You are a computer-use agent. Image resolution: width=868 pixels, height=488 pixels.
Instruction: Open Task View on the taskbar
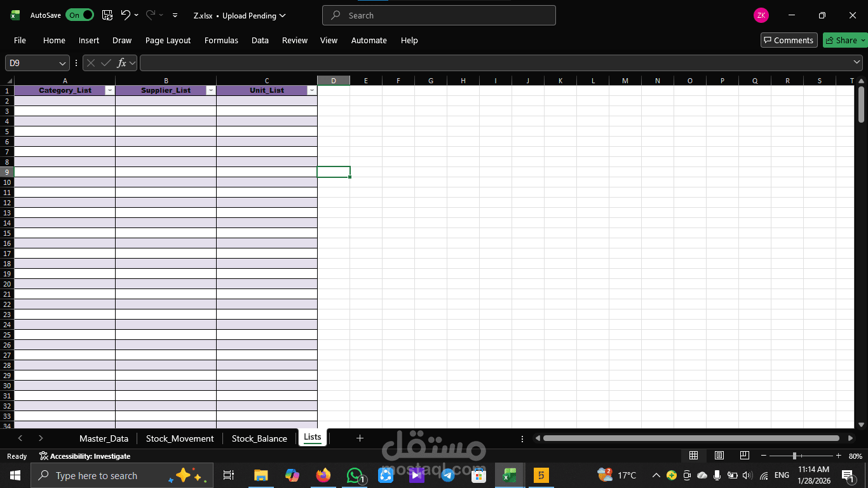(x=229, y=475)
